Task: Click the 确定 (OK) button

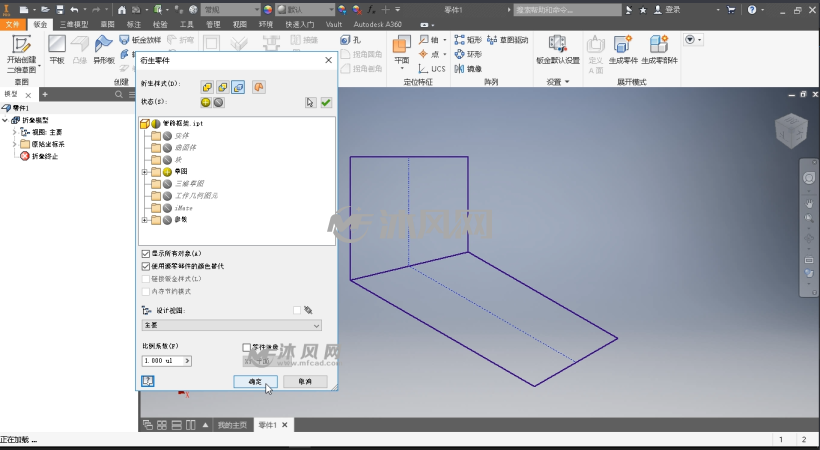Action: pos(255,381)
